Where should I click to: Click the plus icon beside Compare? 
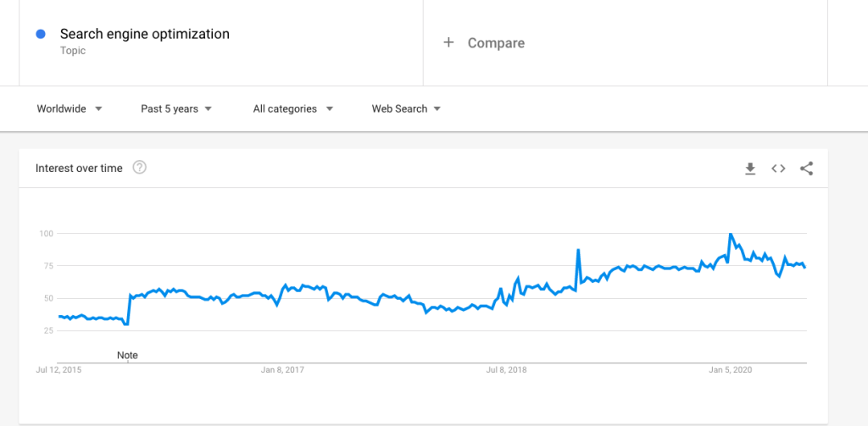pos(449,42)
